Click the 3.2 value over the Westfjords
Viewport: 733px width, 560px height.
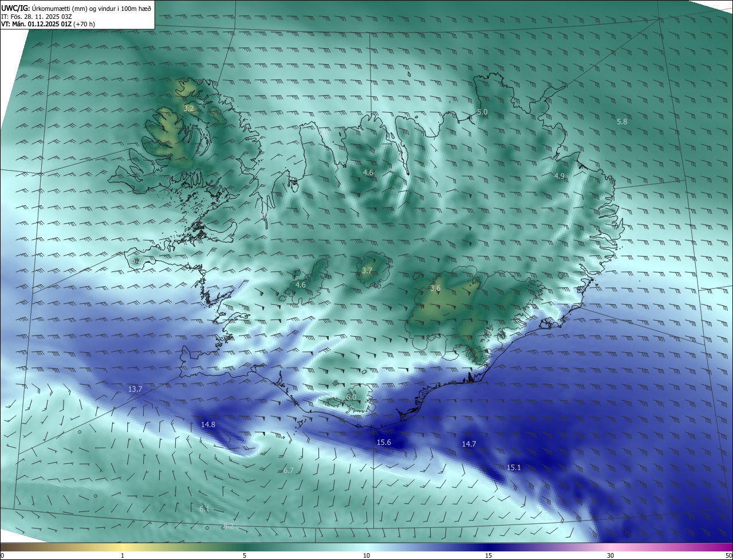189,108
